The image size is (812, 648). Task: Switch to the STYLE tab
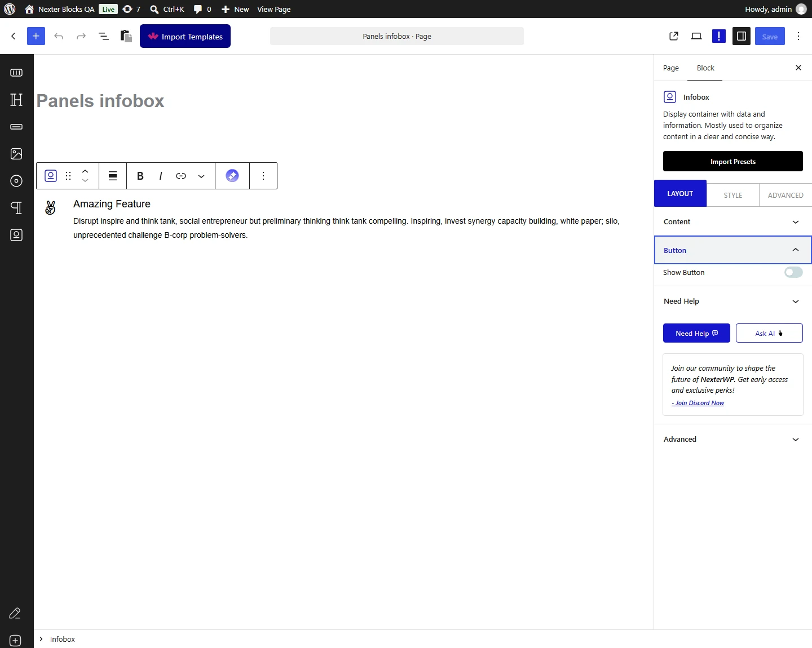click(x=733, y=195)
